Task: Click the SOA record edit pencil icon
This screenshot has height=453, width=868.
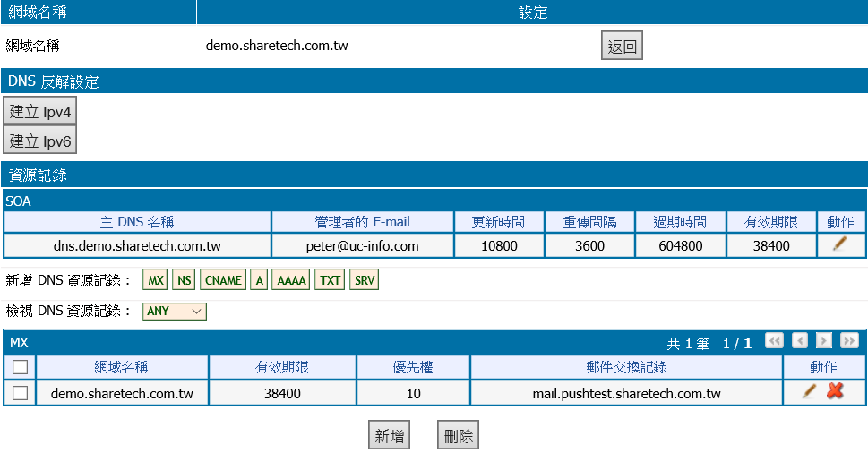Action: coord(839,244)
